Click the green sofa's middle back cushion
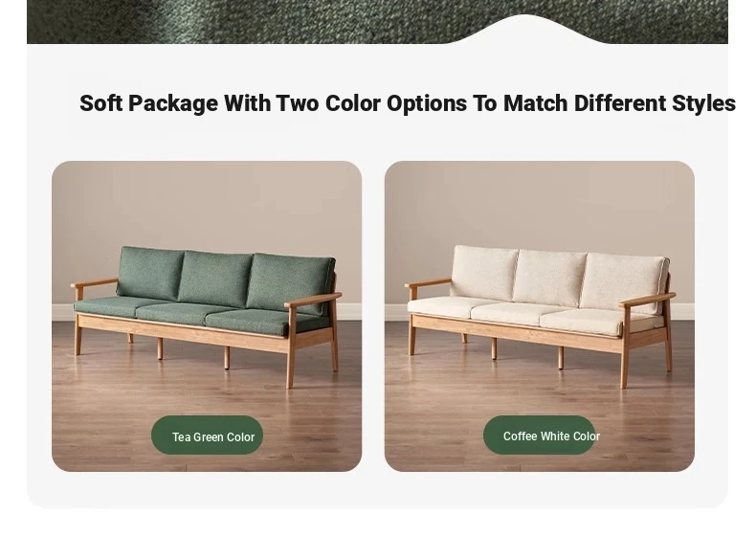This screenshot has width=756, height=559. [x=214, y=278]
